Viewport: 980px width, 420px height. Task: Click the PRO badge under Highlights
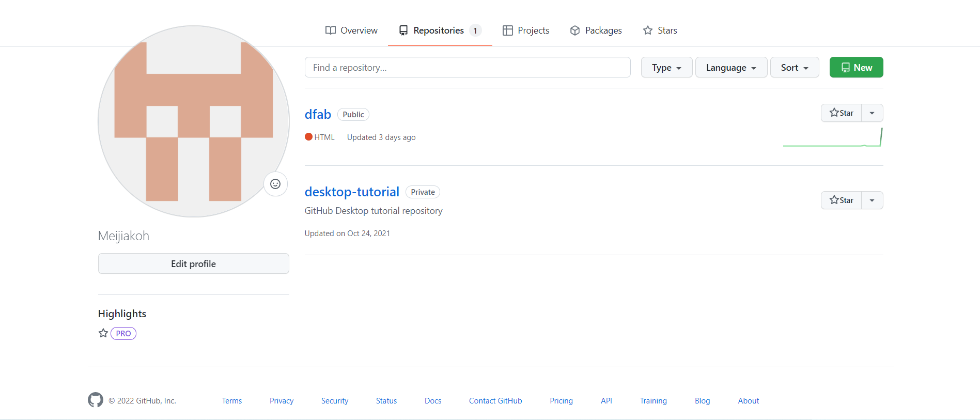pyautogui.click(x=123, y=333)
